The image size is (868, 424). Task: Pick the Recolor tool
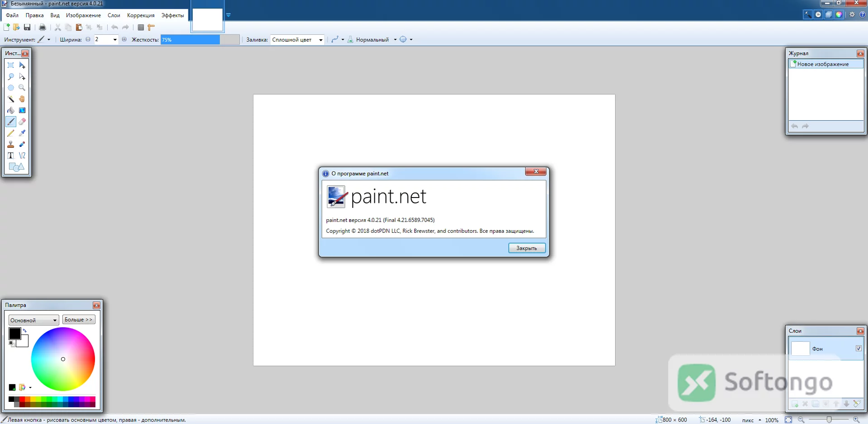(22, 145)
